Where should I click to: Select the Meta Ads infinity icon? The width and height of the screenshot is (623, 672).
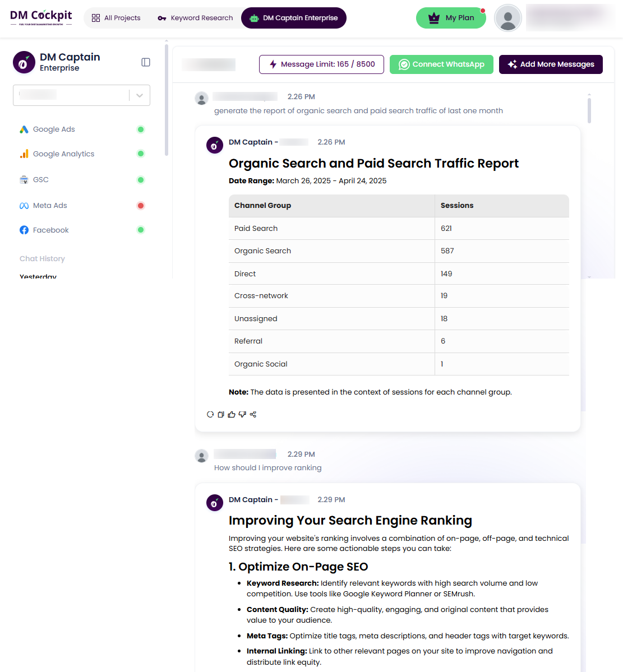click(x=24, y=206)
